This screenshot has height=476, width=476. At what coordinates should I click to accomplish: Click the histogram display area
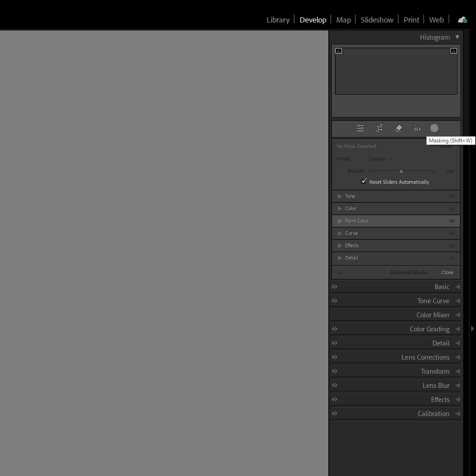click(x=396, y=71)
